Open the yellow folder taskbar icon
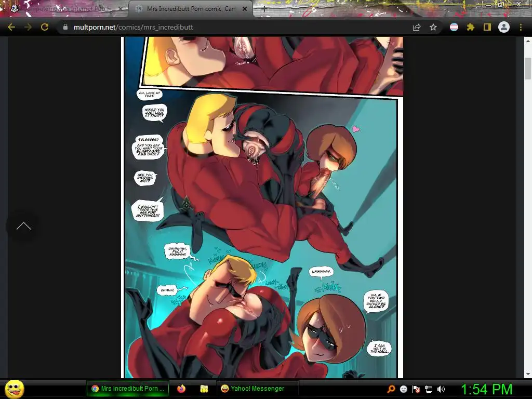Screen dimensions: 532x399 click(204, 389)
